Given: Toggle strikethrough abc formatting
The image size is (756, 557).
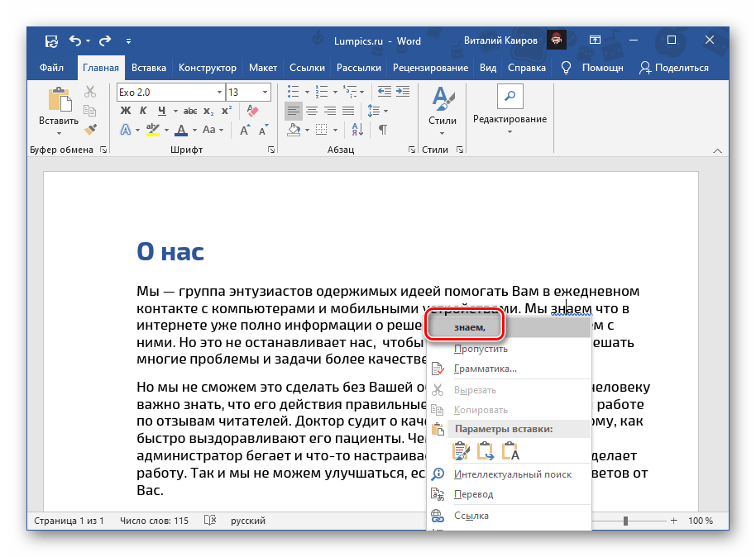Looking at the screenshot, I should click(x=190, y=111).
